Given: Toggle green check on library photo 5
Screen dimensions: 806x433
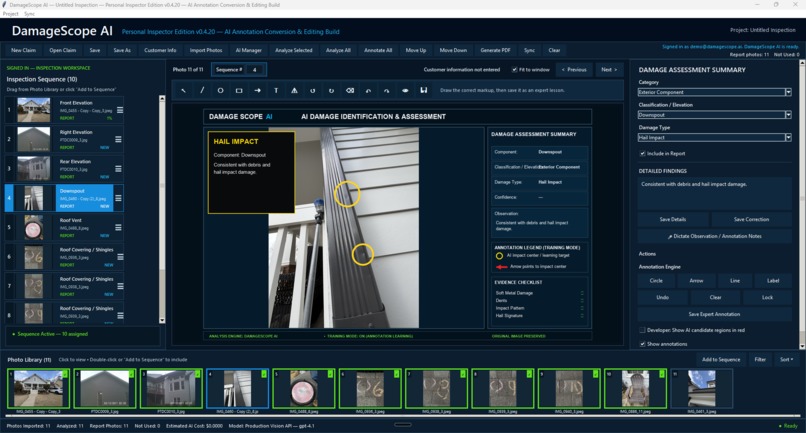Looking at the screenshot, I should click(330, 374).
